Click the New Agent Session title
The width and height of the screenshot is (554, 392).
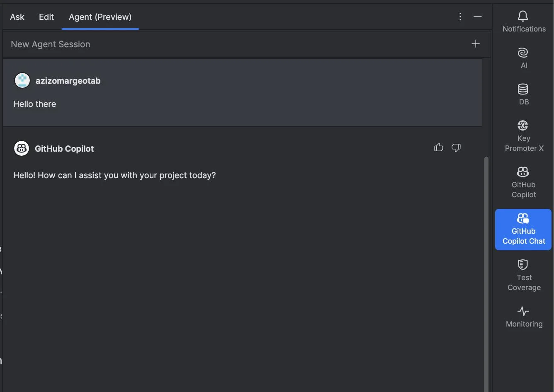click(50, 44)
